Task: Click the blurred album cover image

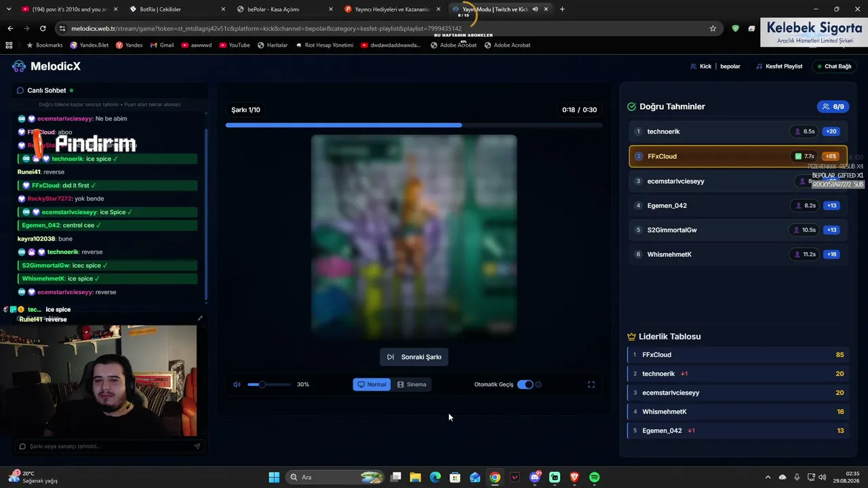Action: click(x=414, y=236)
